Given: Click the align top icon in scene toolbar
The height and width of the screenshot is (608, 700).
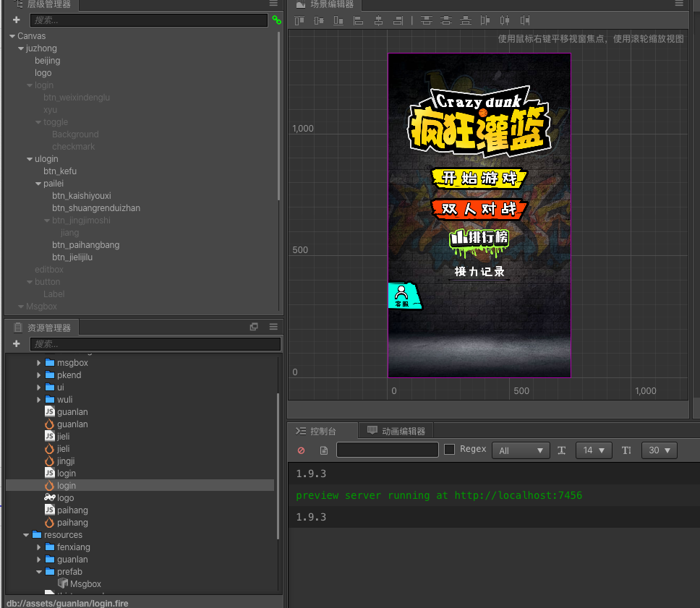Looking at the screenshot, I should point(299,20).
